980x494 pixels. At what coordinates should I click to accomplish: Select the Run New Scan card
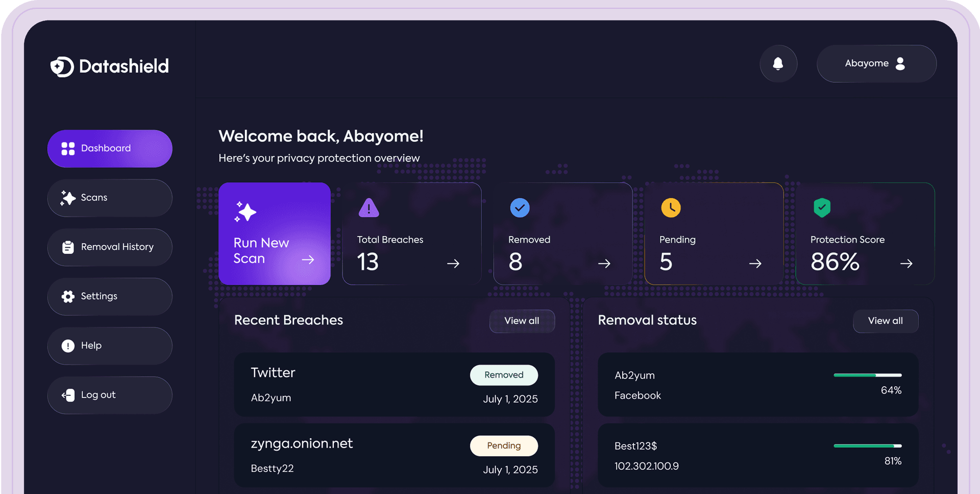(x=275, y=233)
